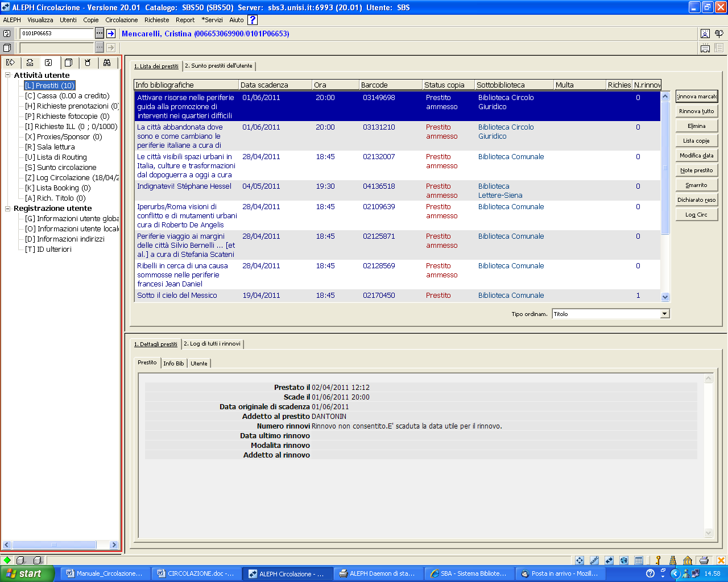Select [G] Informazioni utente globali item
The width and height of the screenshot is (728, 582).
[x=72, y=219]
